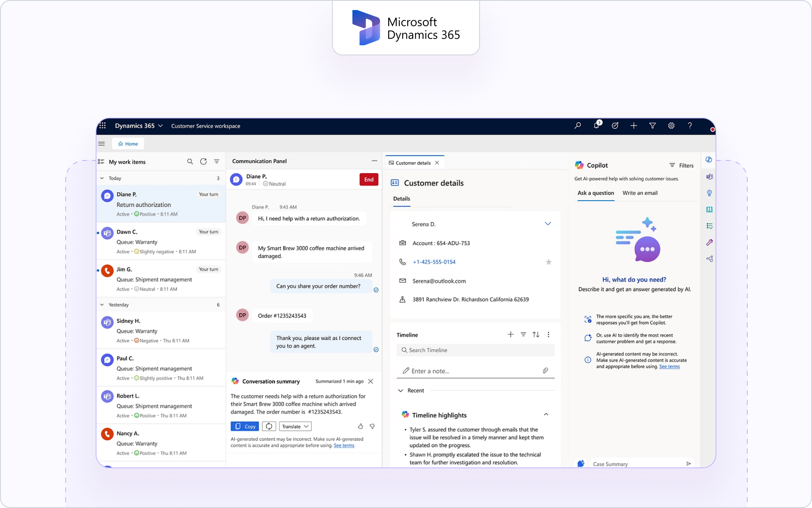The image size is (812, 508).
Task: Call the phone number +1-425-555-0154
Action: coord(434,262)
